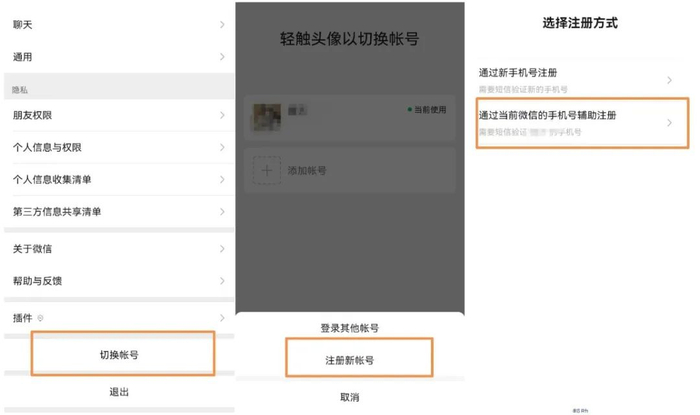Tap the chevron beside 个人信息收集清单
Viewport: 700px width, 415px height.
[x=222, y=179]
